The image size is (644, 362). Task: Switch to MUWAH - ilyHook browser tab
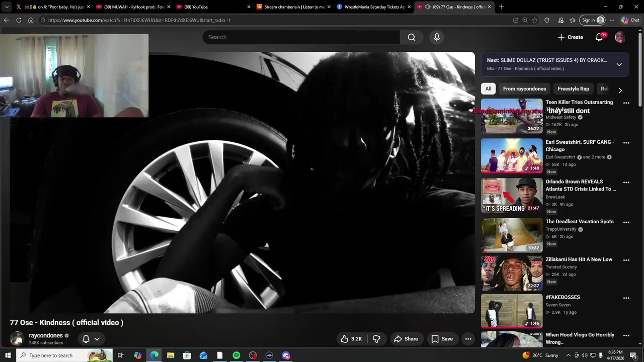click(133, 7)
